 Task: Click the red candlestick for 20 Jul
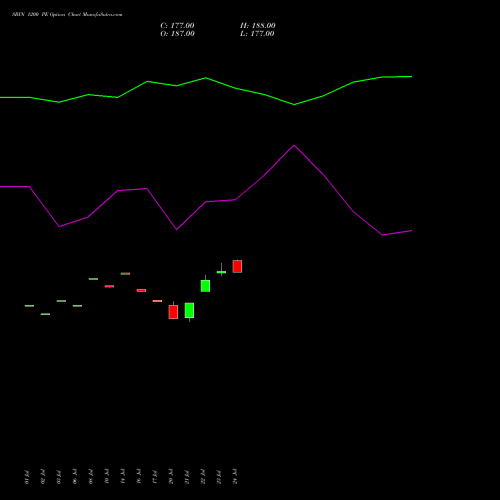click(173, 312)
